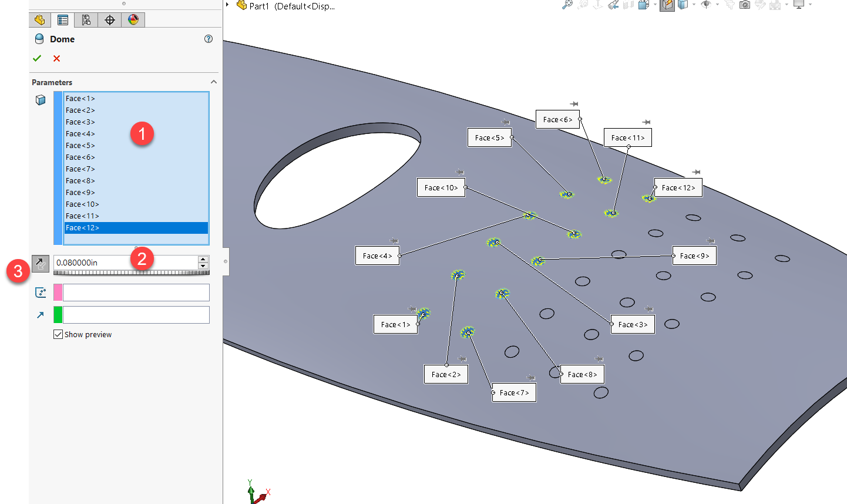Open the DimXpertManager crosshair icon

click(x=109, y=19)
